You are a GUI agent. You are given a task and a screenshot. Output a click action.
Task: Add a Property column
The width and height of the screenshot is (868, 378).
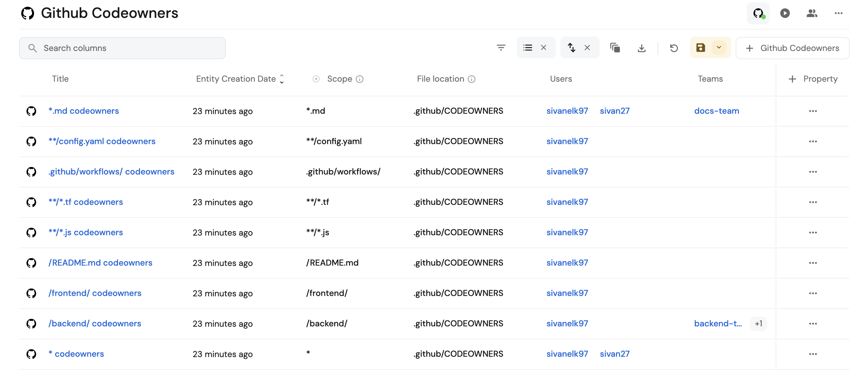pos(813,79)
